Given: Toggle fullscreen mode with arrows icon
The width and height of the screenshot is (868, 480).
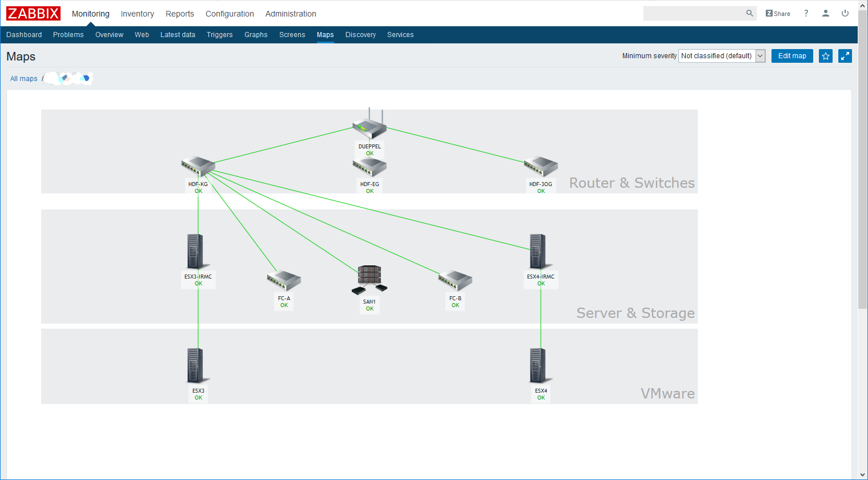Looking at the screenshot, I should click(x=845, y=56).
